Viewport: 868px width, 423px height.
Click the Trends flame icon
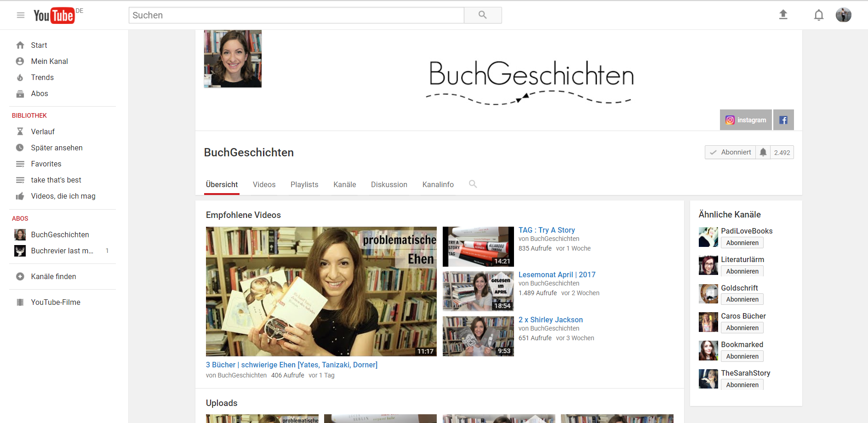pyautogui.click(x=20, y=77)
